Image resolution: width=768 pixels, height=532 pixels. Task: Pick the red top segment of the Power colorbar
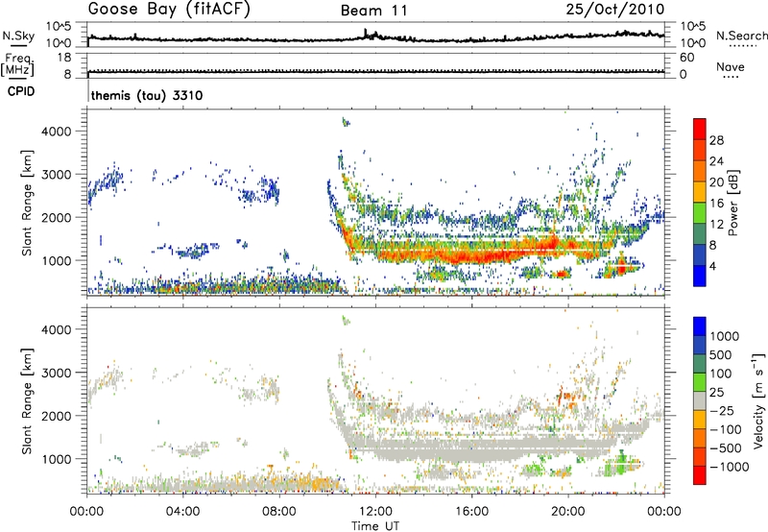coord(700,129)
